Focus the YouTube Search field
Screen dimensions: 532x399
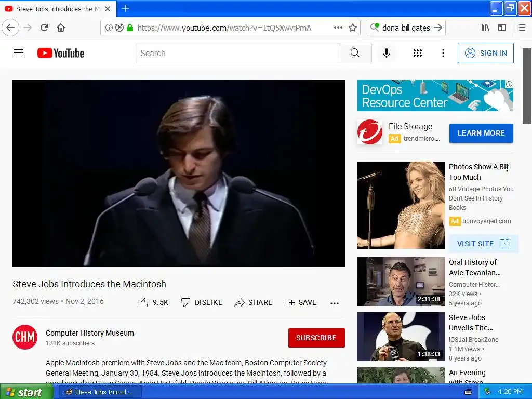point(238,53)
